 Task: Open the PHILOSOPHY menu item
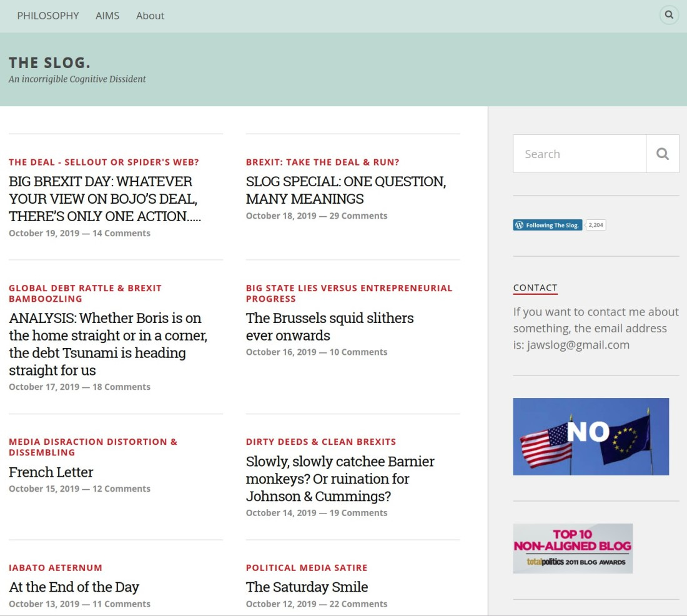[x=47, y=16]
